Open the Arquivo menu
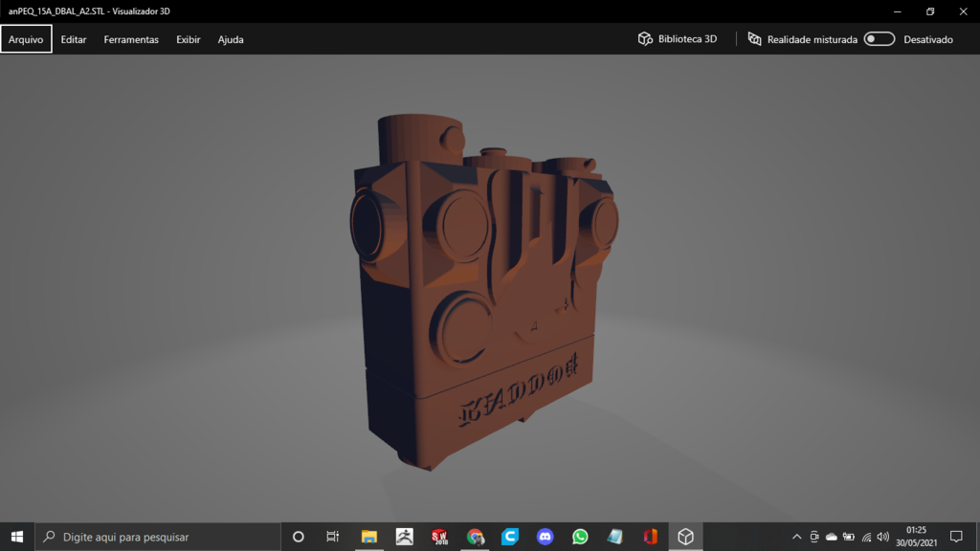 26,39
